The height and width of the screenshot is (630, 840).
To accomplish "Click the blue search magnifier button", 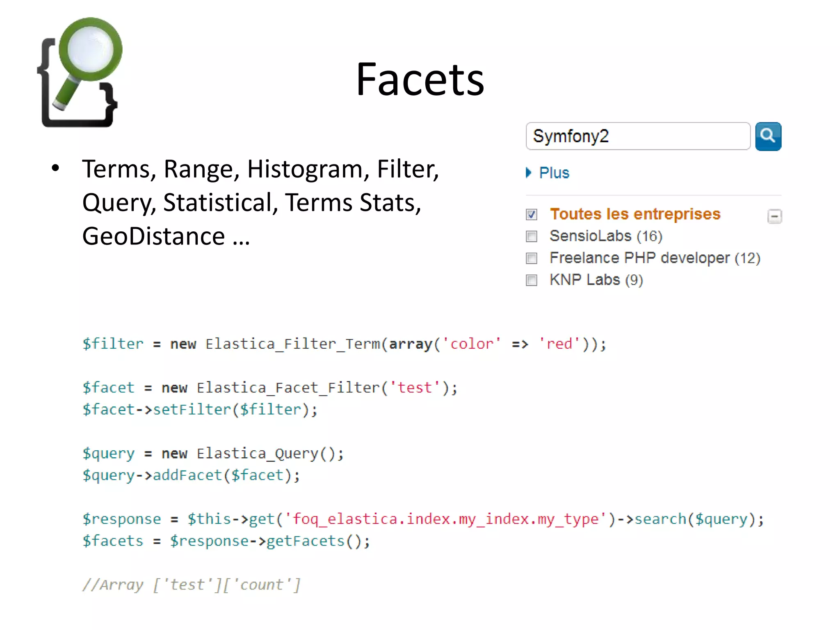I will coord(768,137).
